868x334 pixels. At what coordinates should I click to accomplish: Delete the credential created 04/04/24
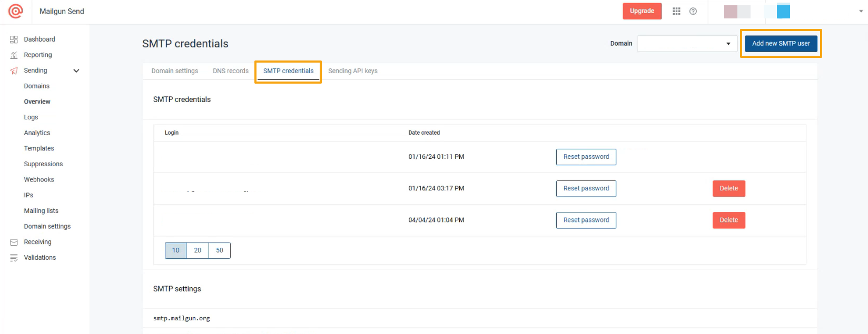pos(728,220)
